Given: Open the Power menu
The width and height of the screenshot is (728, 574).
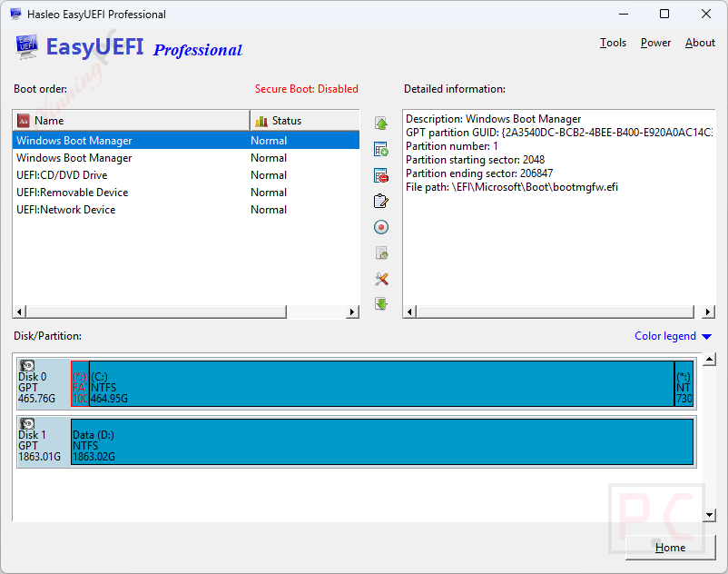Looking at the screenshot, I should coord(655,43).
